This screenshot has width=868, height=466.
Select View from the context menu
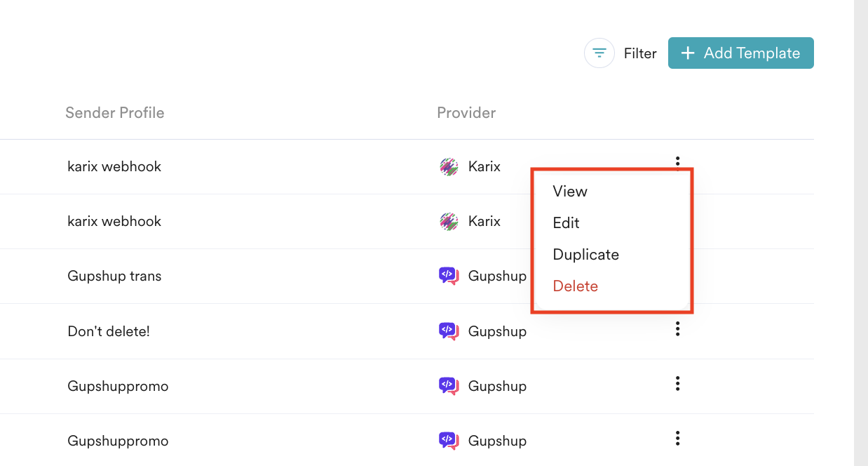[x=570, y=192]
